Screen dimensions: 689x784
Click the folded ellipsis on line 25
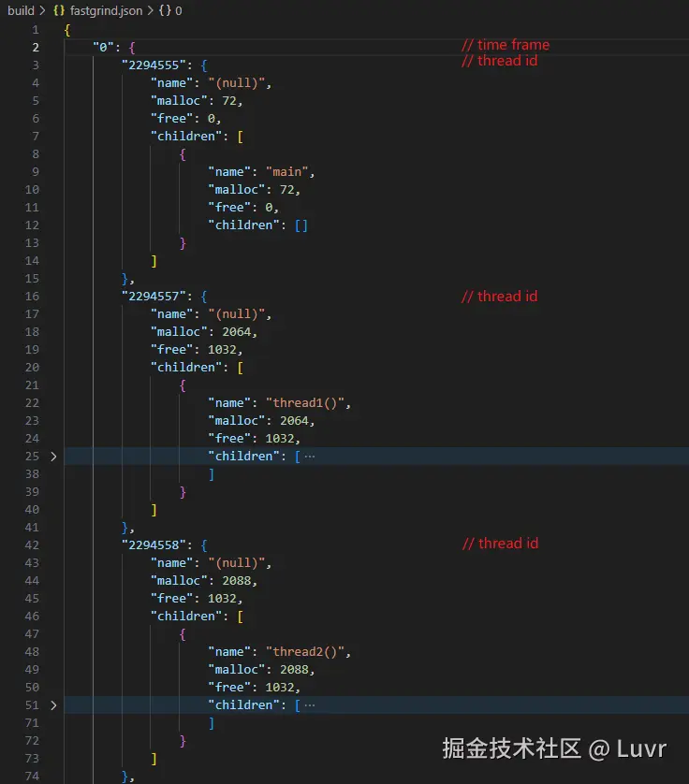(310, 457)
